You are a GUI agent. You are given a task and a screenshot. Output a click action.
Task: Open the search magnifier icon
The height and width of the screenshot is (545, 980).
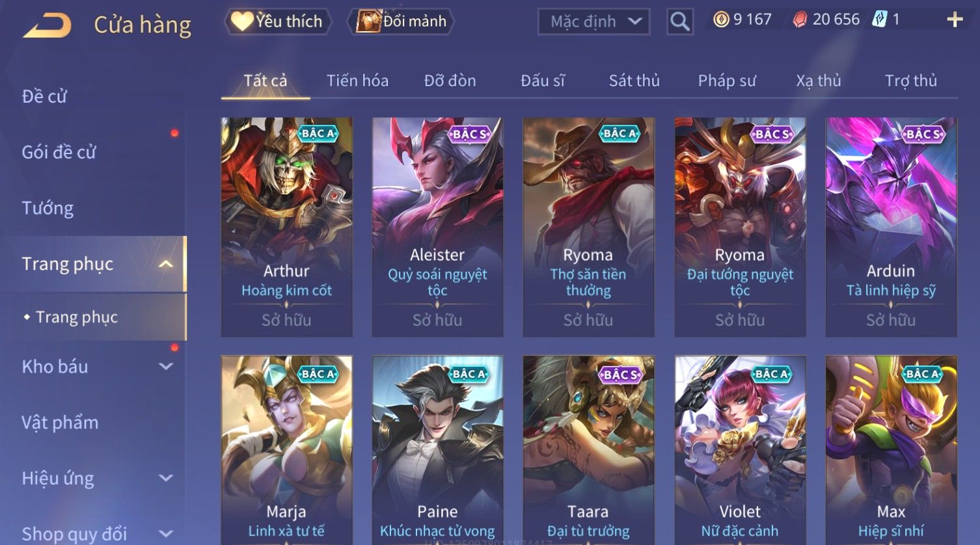click(x=679, y=21)
